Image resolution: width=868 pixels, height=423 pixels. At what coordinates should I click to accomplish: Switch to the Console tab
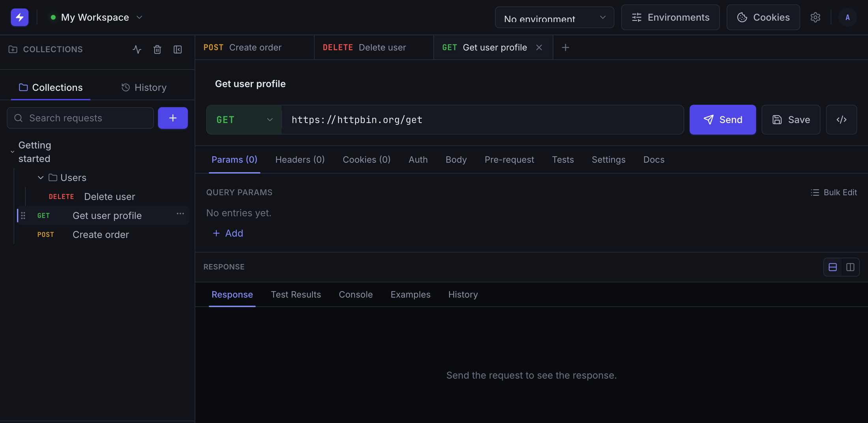tap(355, 295)
